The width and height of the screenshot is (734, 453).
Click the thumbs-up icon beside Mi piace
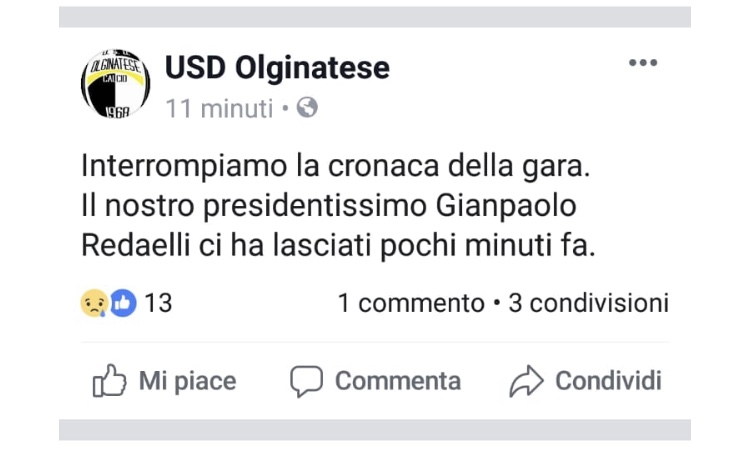108,381
